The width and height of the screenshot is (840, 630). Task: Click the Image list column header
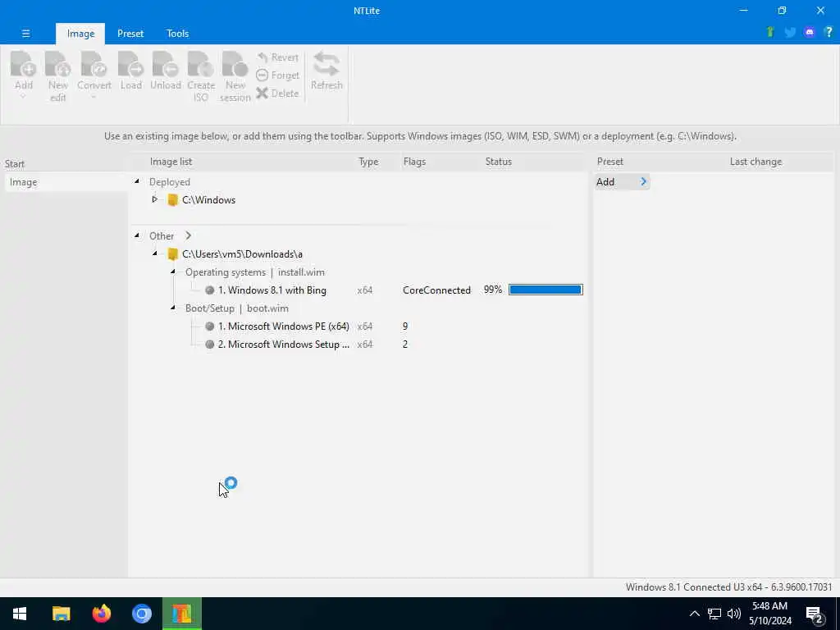click(x=171, y=162)
